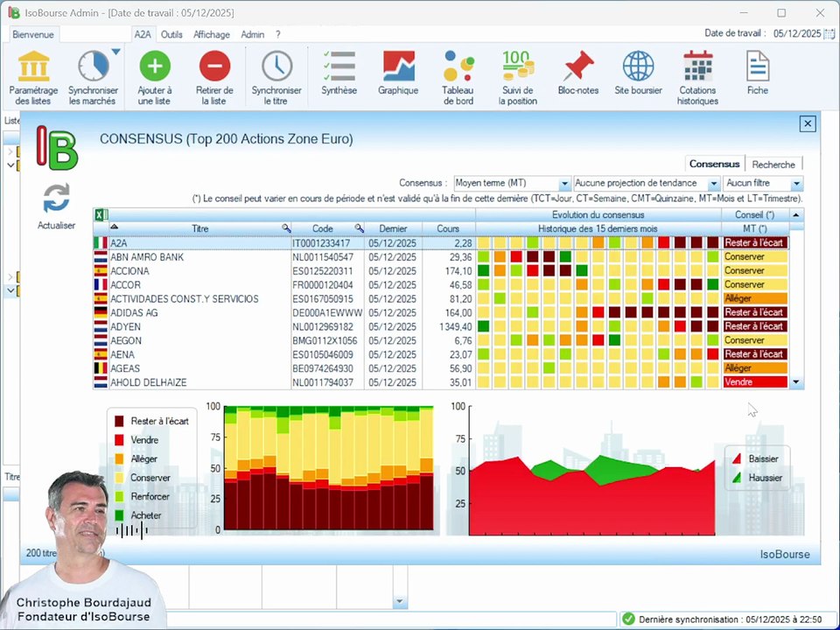
Task: Open Site boursier globe icon
Action: click(638, 66)
